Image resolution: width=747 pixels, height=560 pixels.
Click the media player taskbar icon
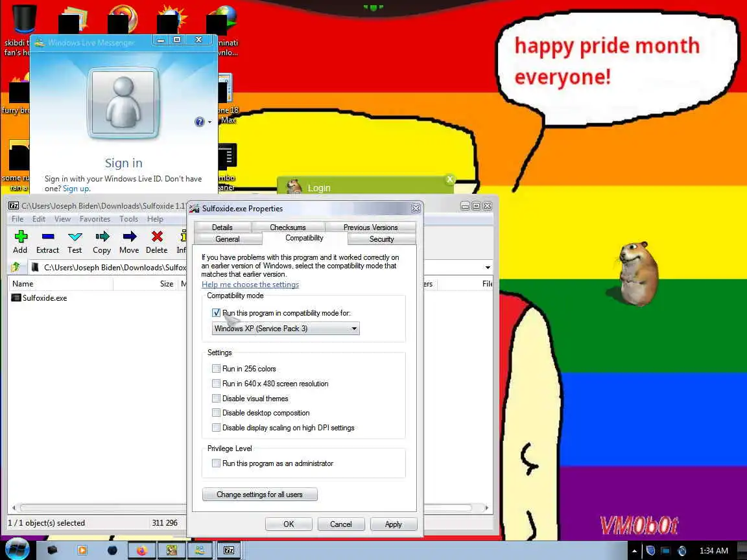(82, 550)
